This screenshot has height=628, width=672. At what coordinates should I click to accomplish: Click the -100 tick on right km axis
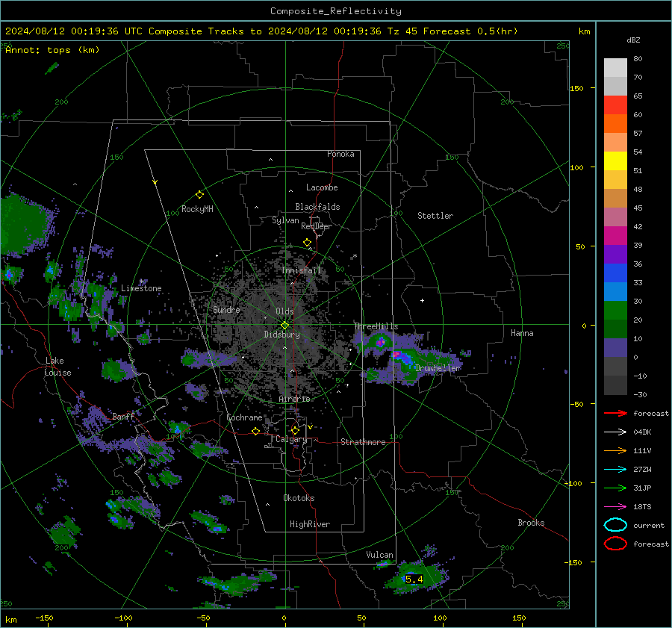tap(573, 483)
